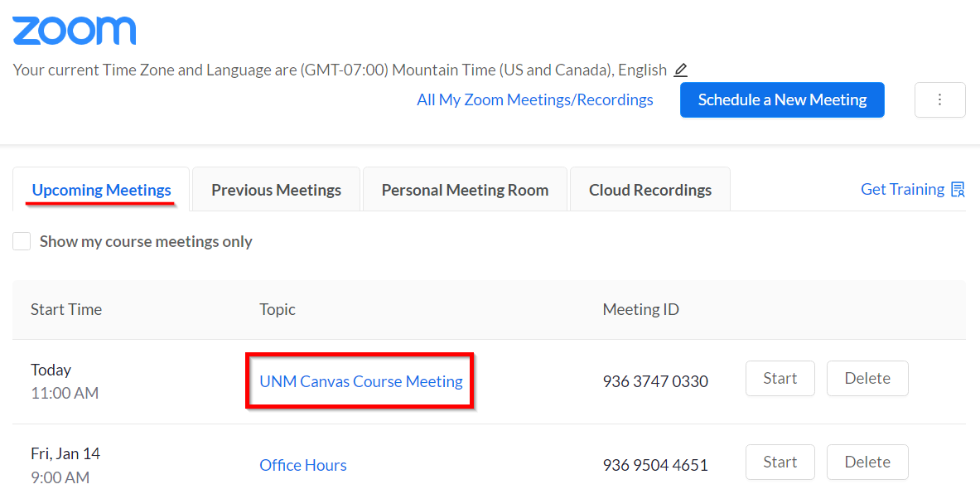Enable Show my course meetings only

tap(22, 241)
